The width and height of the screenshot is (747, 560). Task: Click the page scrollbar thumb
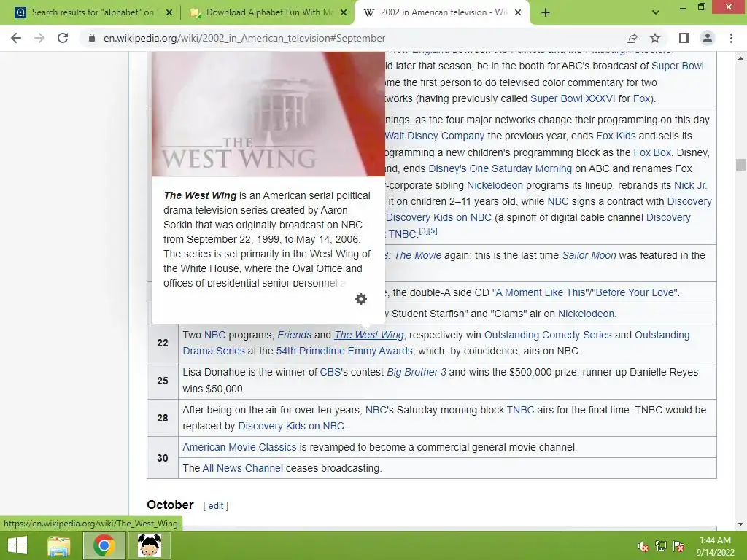click(740, 165)
